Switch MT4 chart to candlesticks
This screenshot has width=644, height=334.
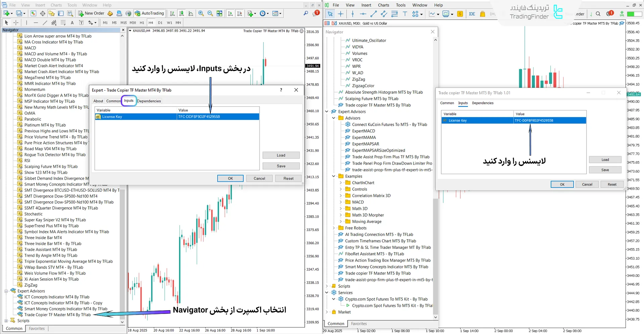click(182, 13)
